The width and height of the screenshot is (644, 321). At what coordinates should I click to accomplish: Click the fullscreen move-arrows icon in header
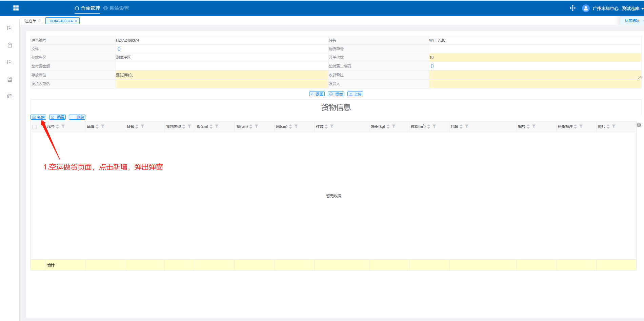[x=572, y=8]
